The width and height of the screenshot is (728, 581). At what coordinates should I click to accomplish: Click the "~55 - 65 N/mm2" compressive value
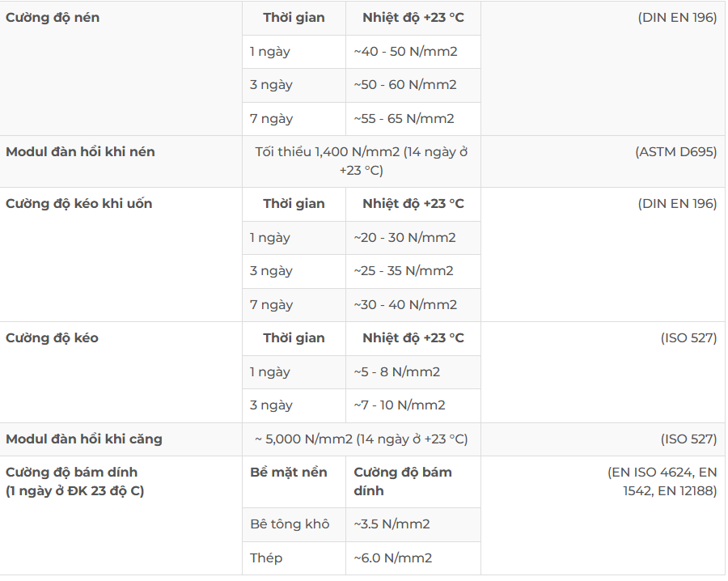click(x=404, y=119)
